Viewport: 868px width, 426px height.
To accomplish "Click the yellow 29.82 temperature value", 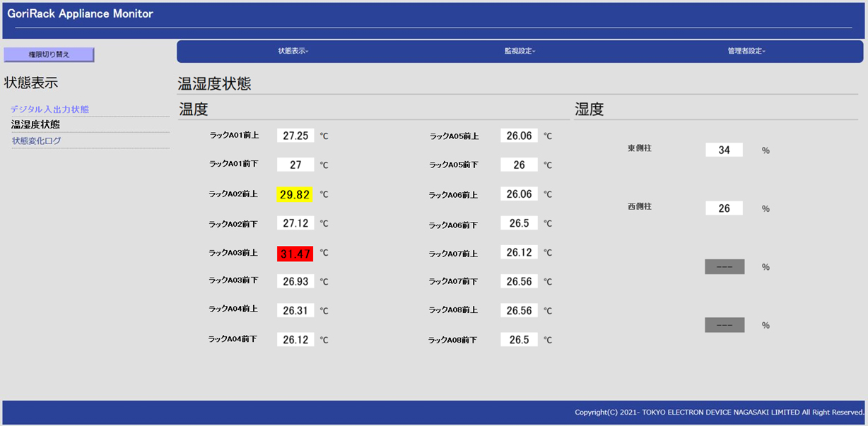I will tap(295, 195).
